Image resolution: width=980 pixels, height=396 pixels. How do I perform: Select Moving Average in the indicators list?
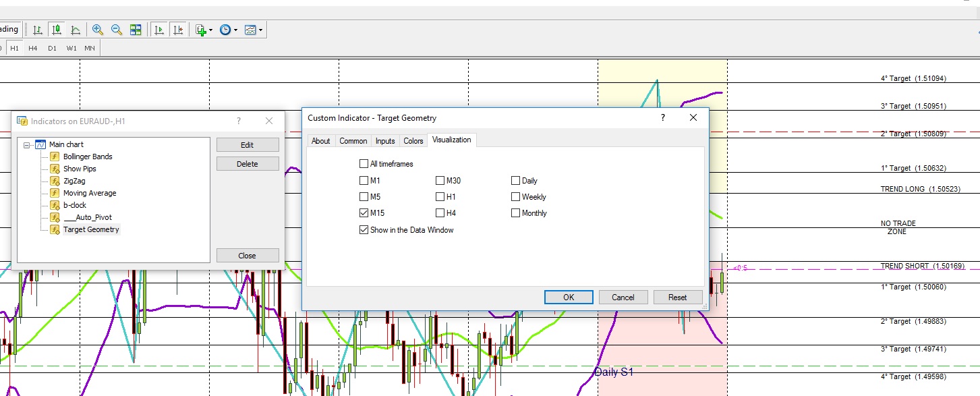90,193
